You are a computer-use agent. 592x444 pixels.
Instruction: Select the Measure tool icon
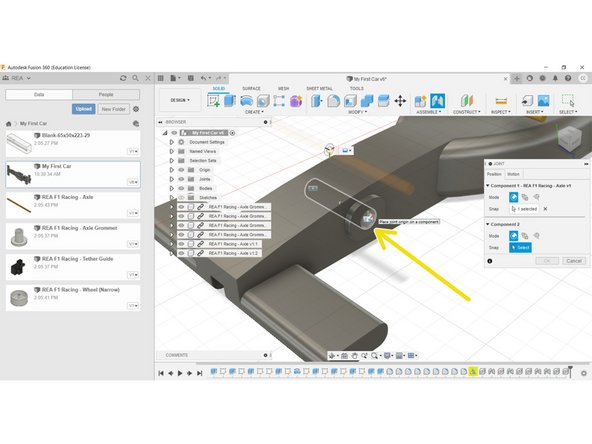pos(501,101)
